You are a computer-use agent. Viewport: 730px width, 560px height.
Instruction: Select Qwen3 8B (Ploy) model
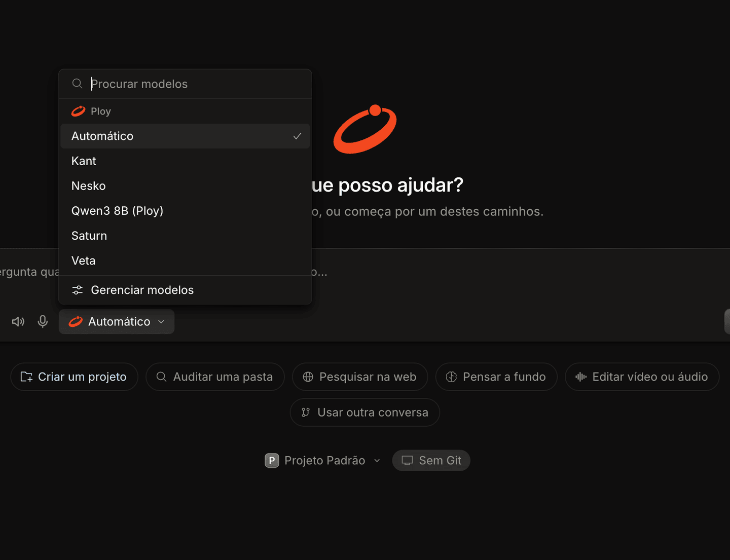[x=185, y=210]
